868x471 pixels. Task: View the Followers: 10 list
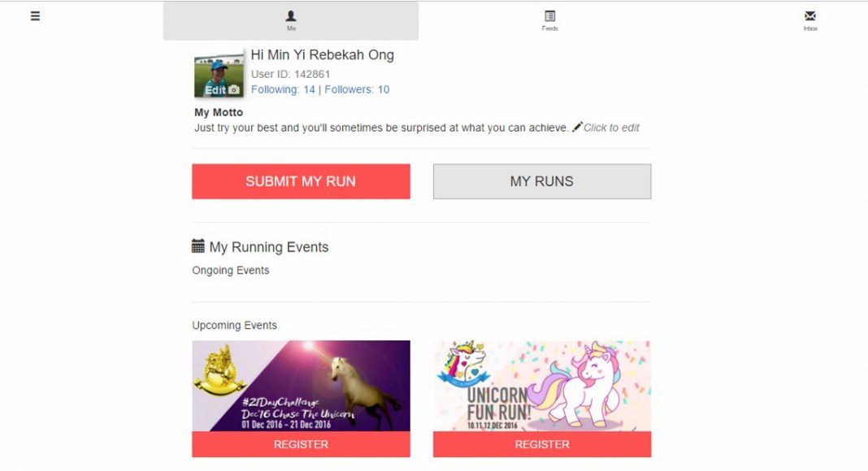click(357, 89)
